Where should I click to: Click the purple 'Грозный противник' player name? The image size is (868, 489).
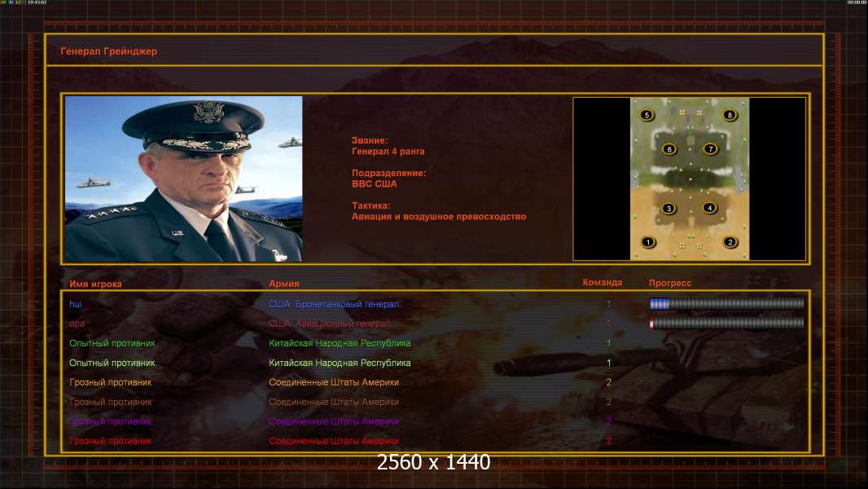click(x=110, y=421)
